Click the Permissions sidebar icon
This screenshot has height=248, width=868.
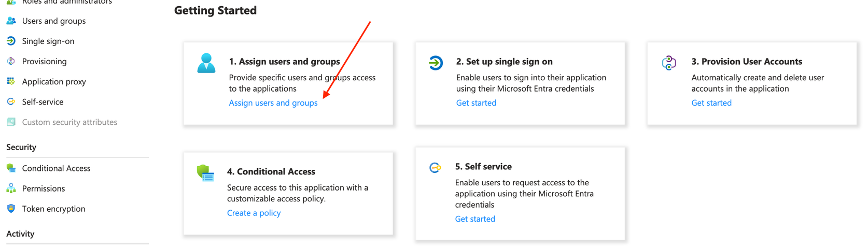pyautogui.click(x=11, y=188)
